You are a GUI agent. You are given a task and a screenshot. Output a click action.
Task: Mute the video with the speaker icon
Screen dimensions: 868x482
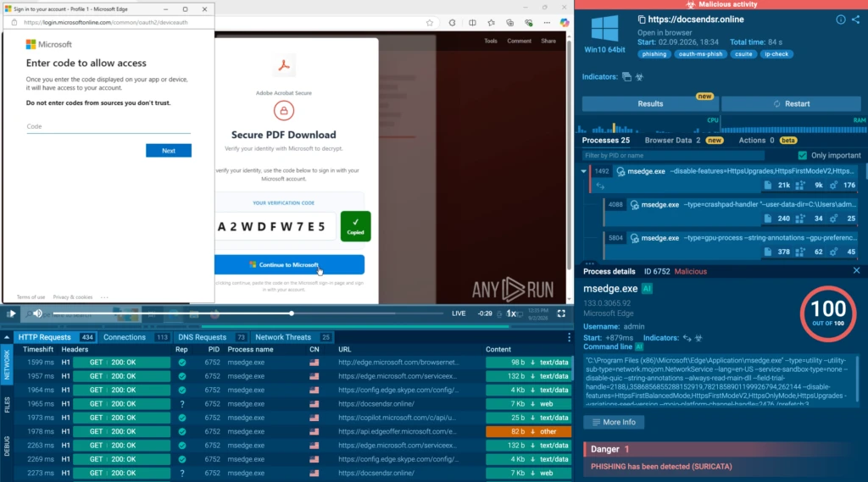click(37, 313)
